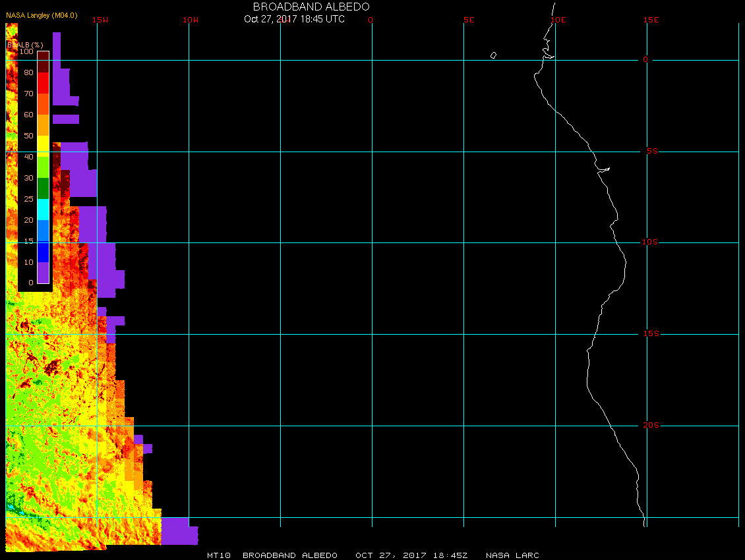745x560 pixels.
Task: Click the 15E longitude label
Action: coord(651,20)
